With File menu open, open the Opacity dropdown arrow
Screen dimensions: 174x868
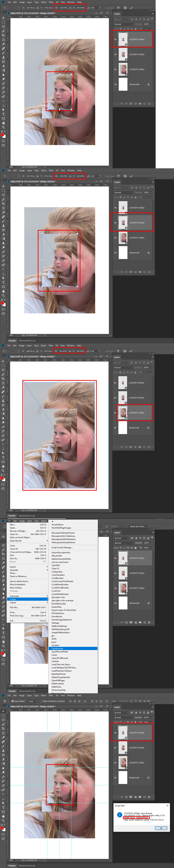point(151,543)
